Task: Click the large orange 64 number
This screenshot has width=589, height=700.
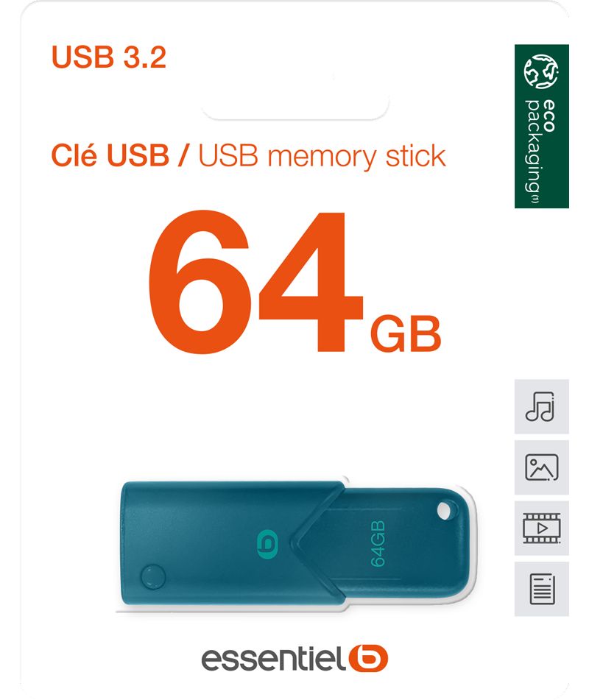Action: (x=255, y=282)
